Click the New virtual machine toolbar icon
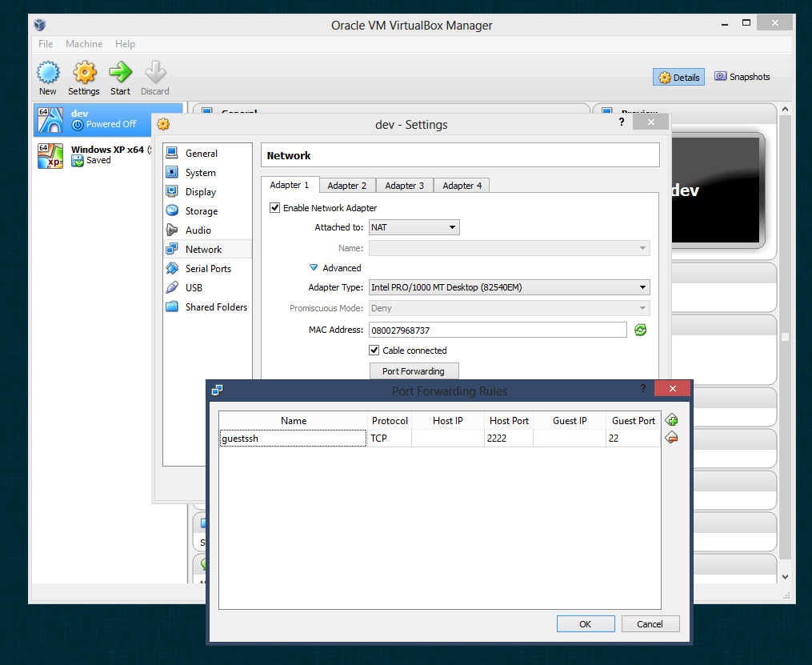 48,78
